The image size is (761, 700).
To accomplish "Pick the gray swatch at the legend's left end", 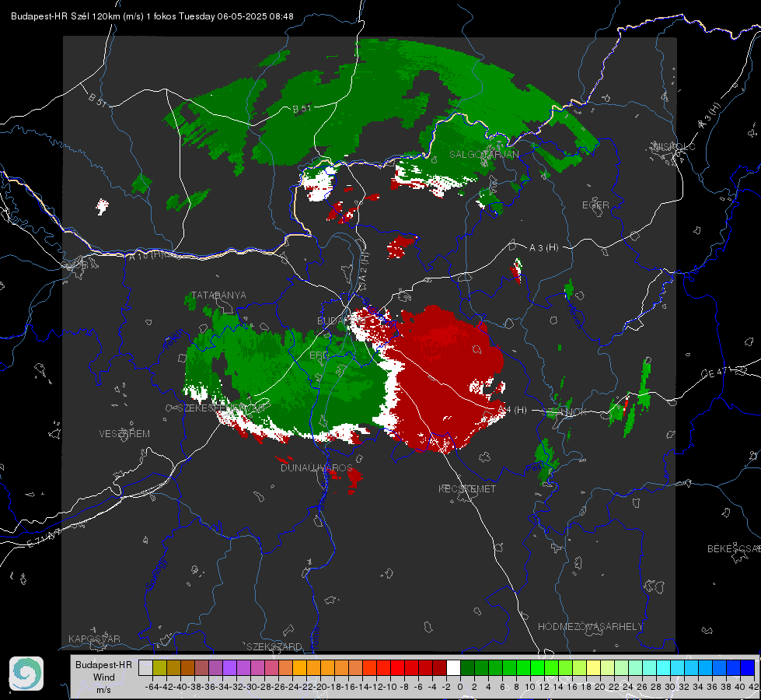I will [x=145, y=668].
